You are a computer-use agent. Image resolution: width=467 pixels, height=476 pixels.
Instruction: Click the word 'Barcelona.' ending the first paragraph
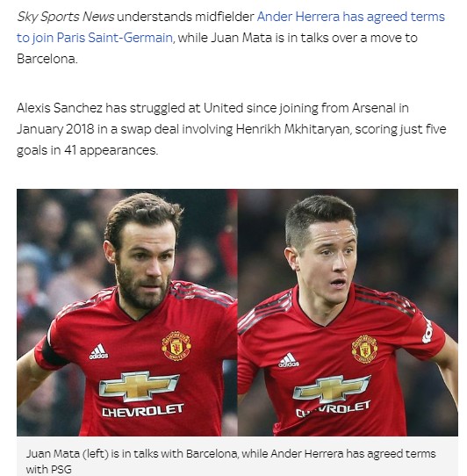coord(47,59)
